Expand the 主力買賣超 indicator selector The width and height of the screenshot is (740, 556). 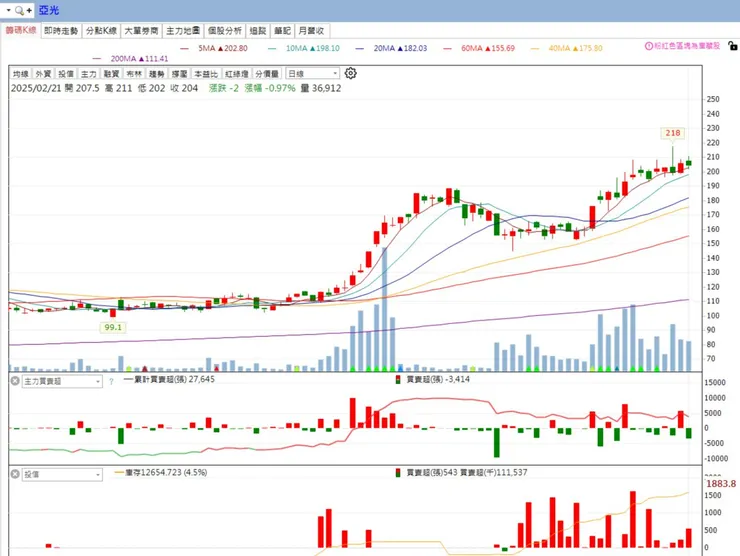point(62,381)
